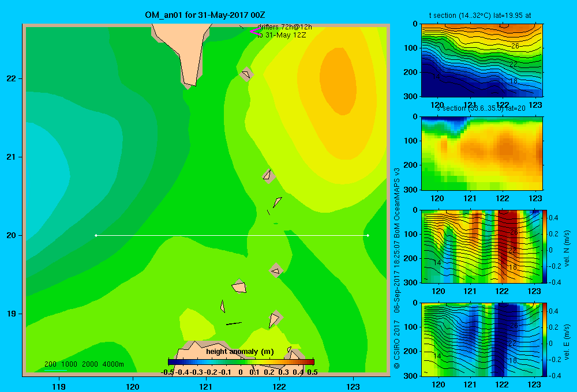This screenshot has width=577, height=392.
Task: Click latitude label 20 on main map axis
Action: tap(12, 235)
